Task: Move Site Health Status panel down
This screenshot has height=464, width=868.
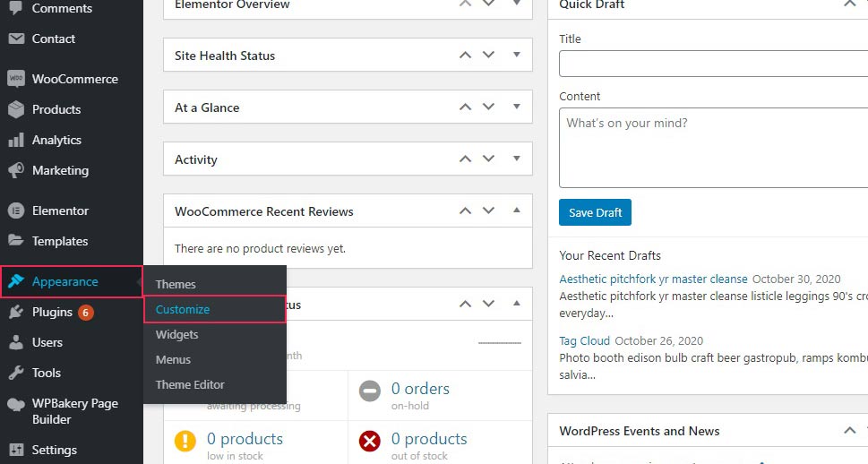Action: tap(488, 55)
